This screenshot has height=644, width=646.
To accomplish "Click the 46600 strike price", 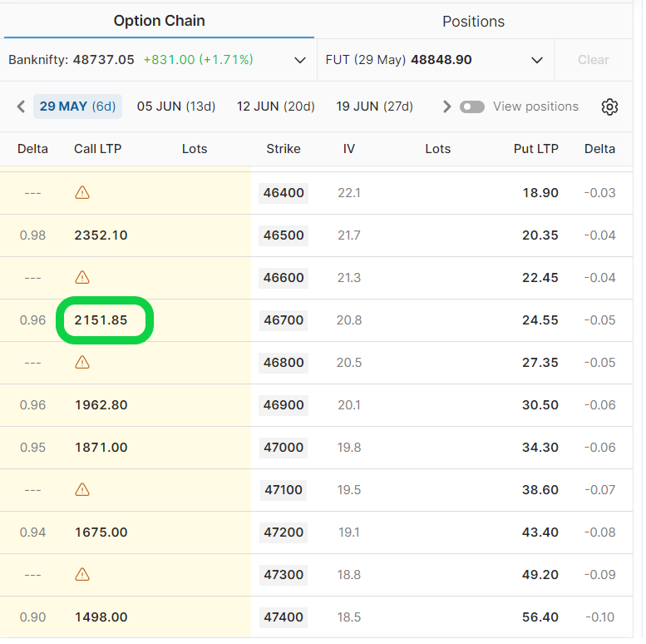I will click(x=284, y=277).
